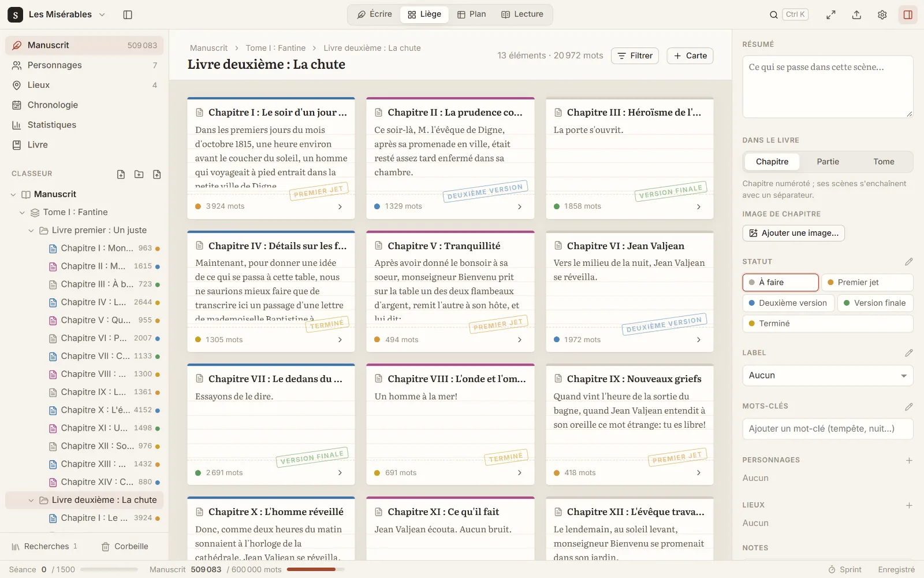Image resolution: width=924 pixels, height=578 pixels.
Task: Toggle the left sidebar panel icon
Action: tap(128, 14)
